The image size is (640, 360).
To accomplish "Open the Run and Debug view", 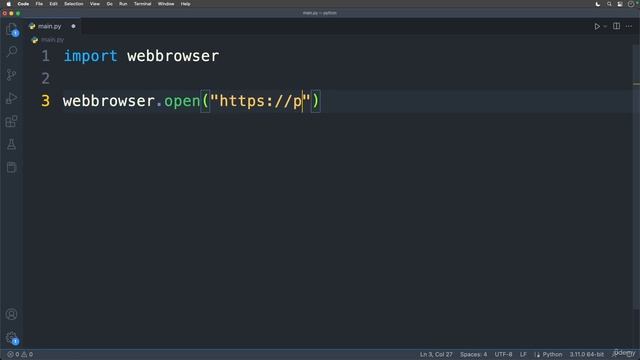I will [x=11, y=98].
